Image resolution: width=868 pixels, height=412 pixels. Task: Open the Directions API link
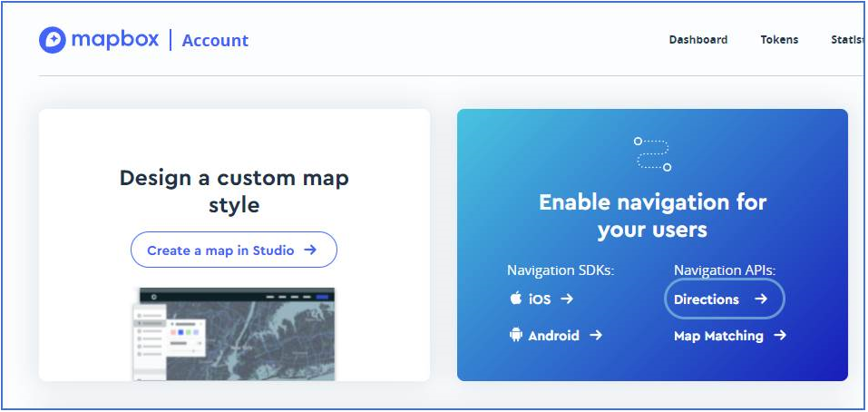[x=724, y=299]
